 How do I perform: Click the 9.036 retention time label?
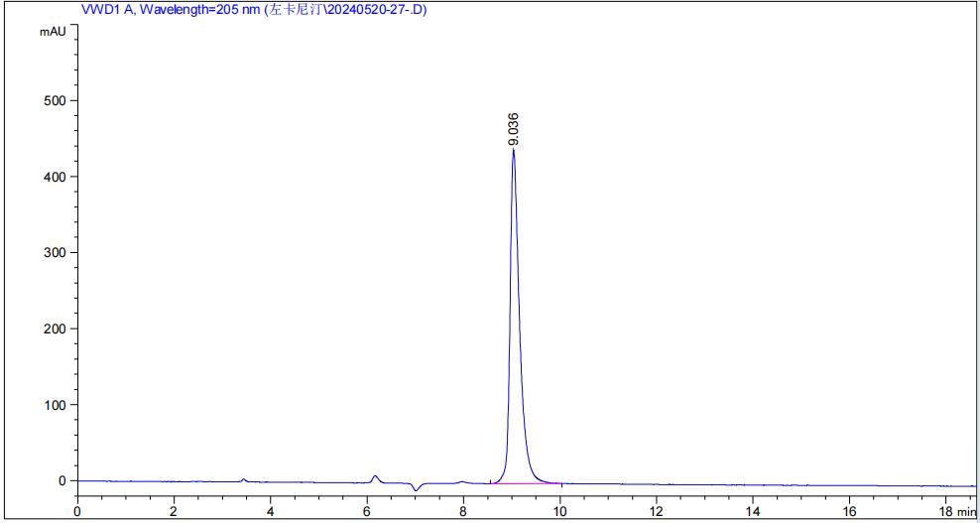(x=513, y=130)
